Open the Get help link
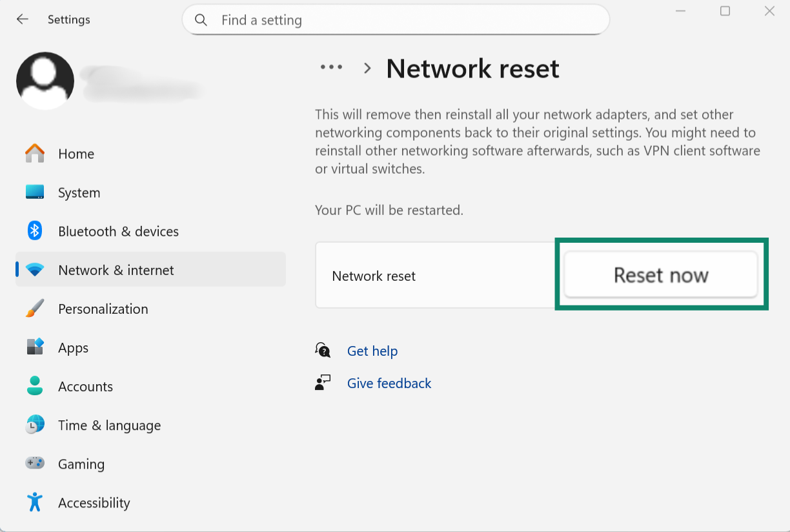 [x=372, y=351]
